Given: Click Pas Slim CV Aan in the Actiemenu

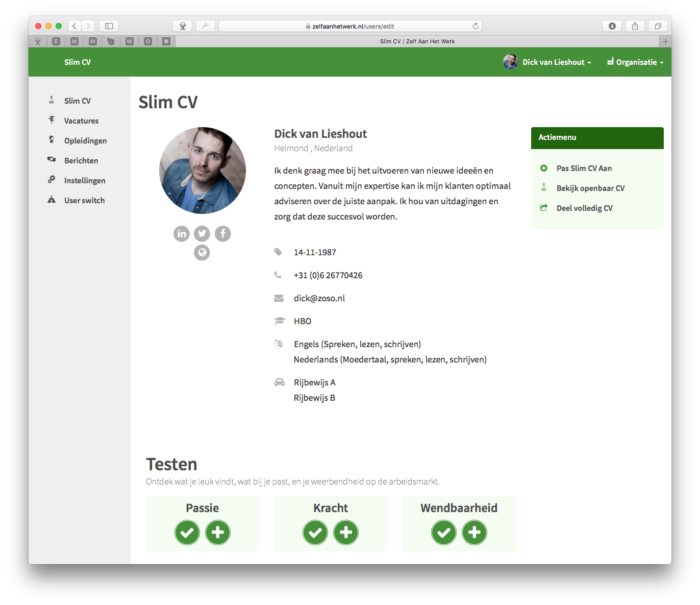Looking at the screenshot, I should 584,168.
